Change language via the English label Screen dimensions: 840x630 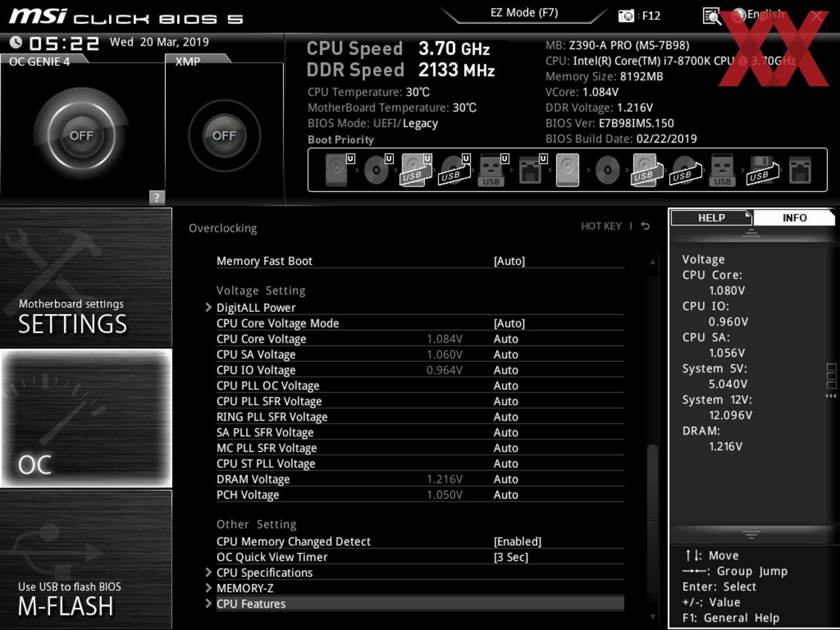(x=765, y=14)
